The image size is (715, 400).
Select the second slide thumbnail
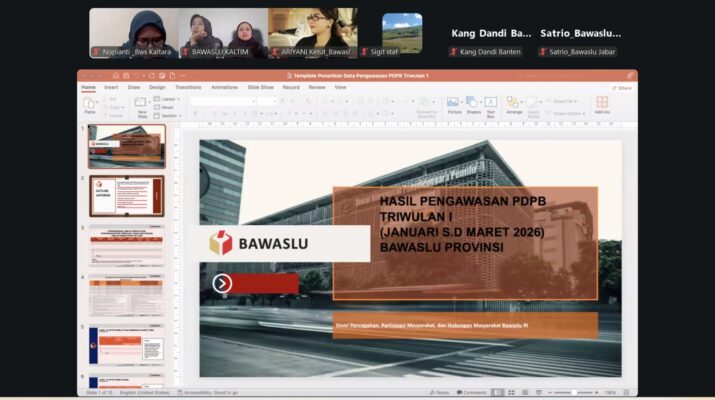126,196
